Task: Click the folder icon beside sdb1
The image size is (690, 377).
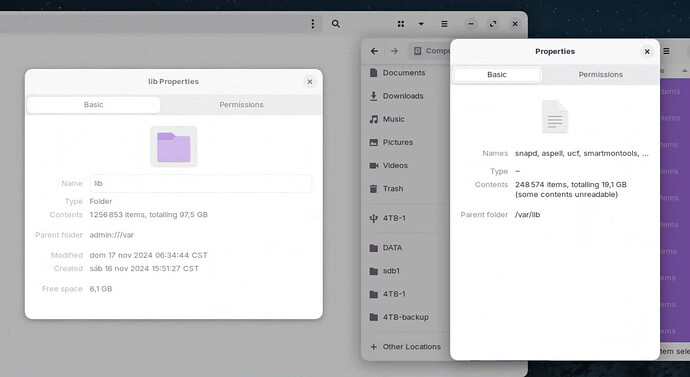Action: click(374, 271)
